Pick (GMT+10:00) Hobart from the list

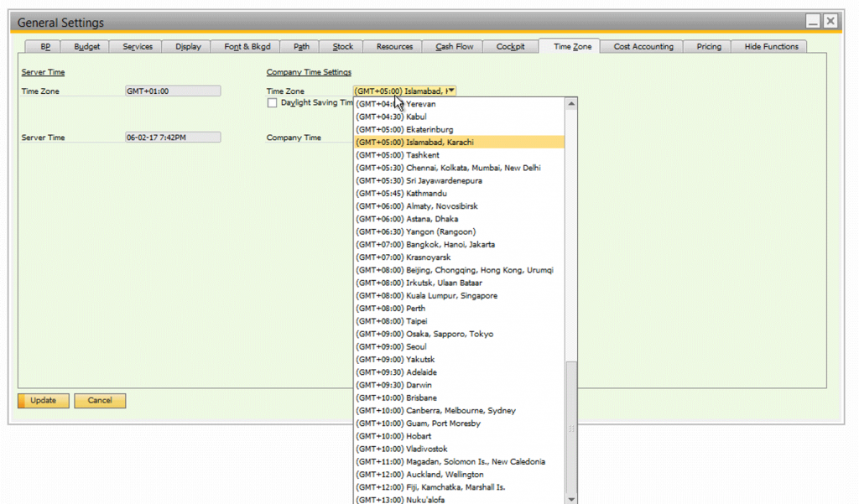(393, 435)
